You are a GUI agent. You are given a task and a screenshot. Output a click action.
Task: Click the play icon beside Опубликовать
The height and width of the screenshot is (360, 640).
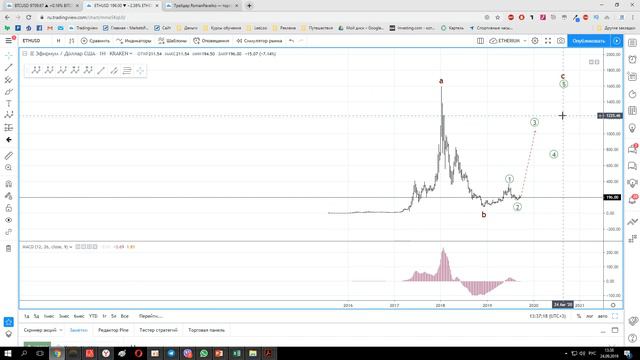[x=616, y=41]
